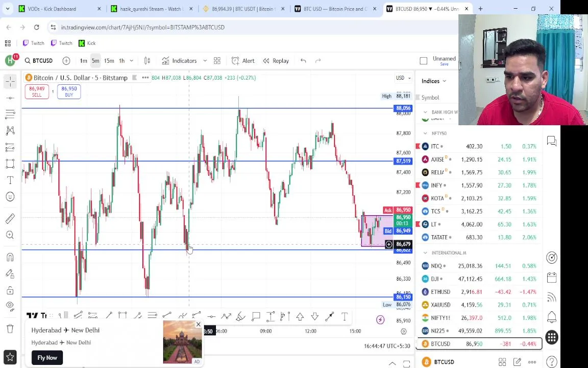
Task: Open the USD currency dropdown
Action: (404, 78)
